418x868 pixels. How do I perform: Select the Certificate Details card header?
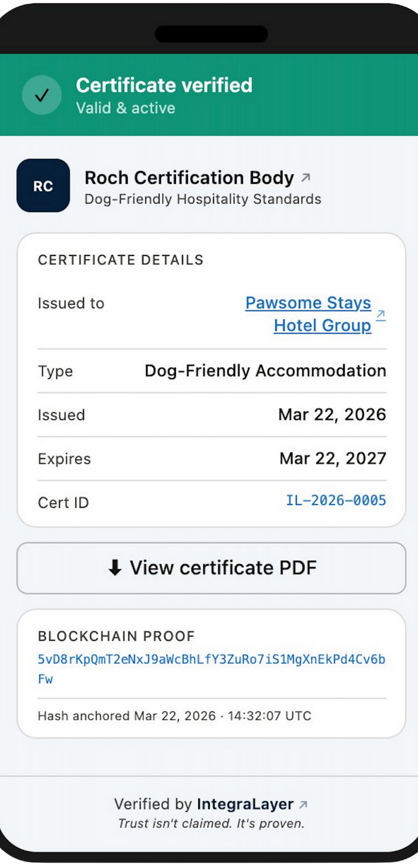(120, 260)
